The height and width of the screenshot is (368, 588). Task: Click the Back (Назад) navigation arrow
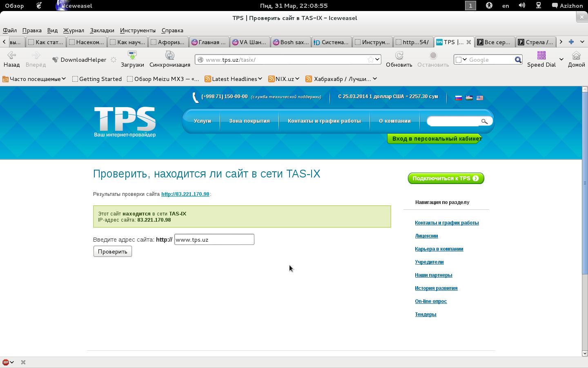(11, 56)
